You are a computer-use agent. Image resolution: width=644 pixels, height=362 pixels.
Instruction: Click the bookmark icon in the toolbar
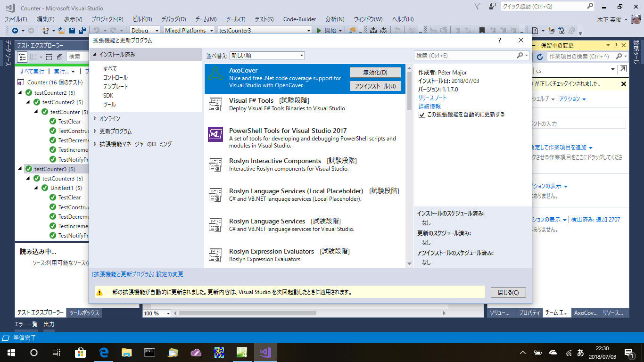[482, 31]
